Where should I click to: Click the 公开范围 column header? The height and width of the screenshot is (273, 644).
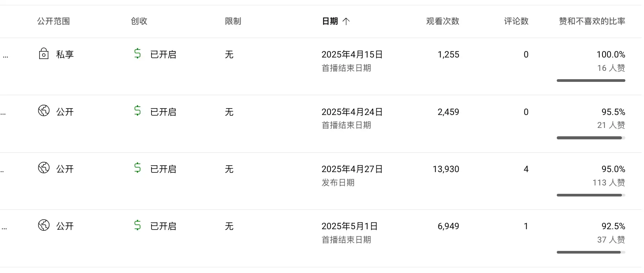pyautogui.click(x=54, y=21)
